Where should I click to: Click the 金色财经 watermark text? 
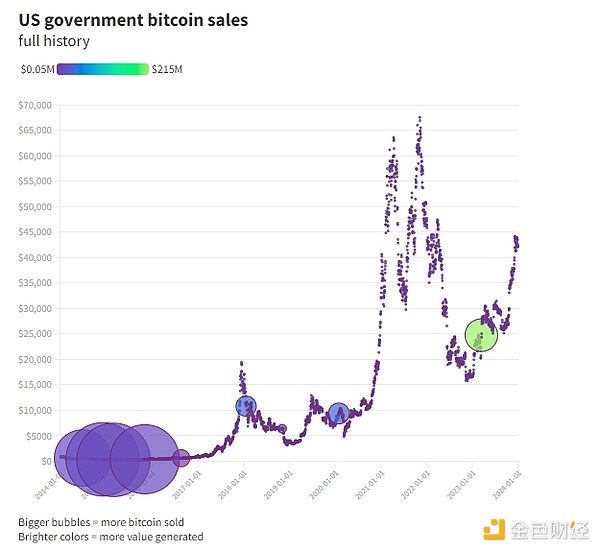click(x=549, y=527)
